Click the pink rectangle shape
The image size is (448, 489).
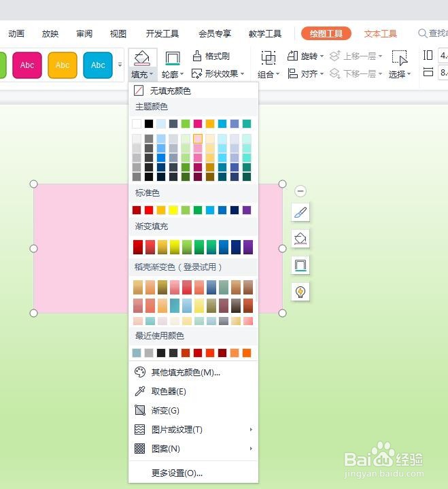coord(81,248)
